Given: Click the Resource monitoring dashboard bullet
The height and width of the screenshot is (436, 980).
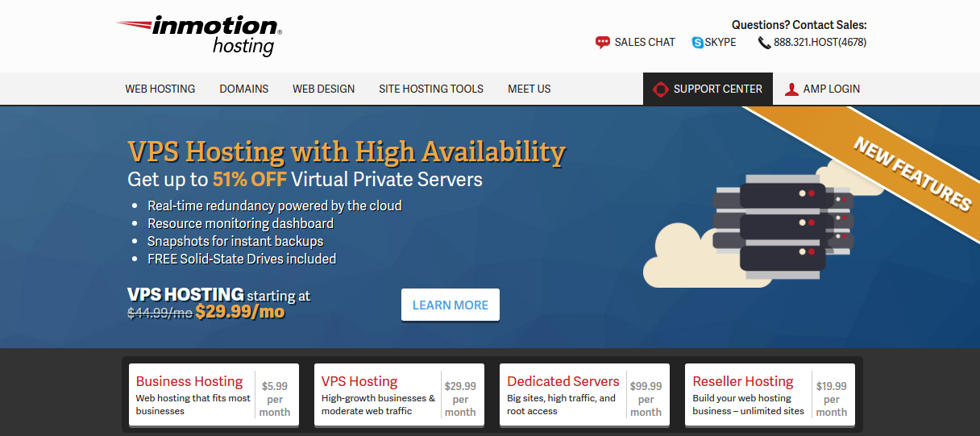Looking at the screenshot, I should click(x=240, y=223).
